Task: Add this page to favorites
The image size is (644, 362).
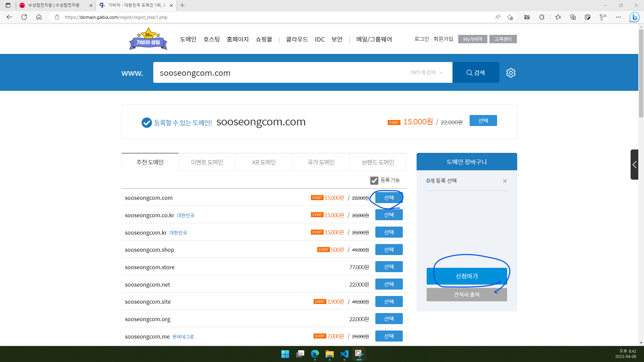Action: coord(510,17)
